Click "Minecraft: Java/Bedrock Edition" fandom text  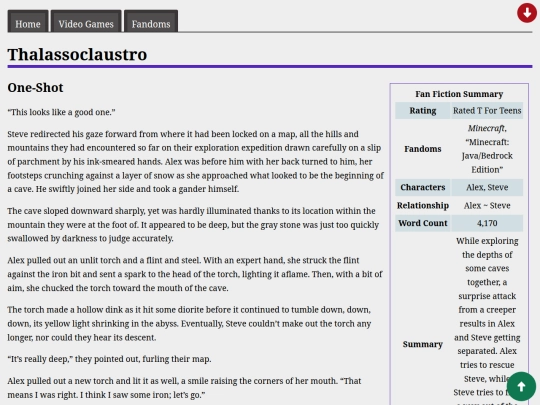point(487,156)
